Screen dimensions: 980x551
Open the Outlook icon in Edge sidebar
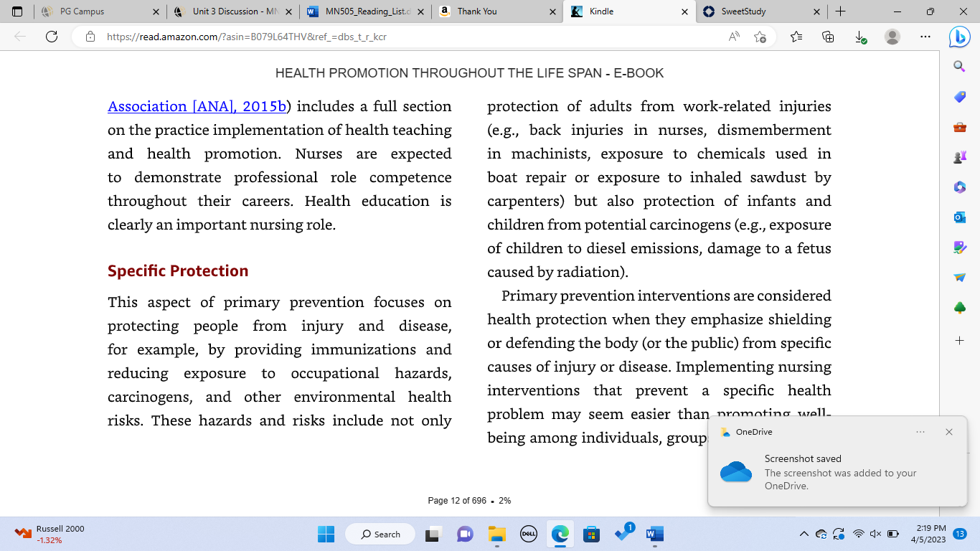959,217
